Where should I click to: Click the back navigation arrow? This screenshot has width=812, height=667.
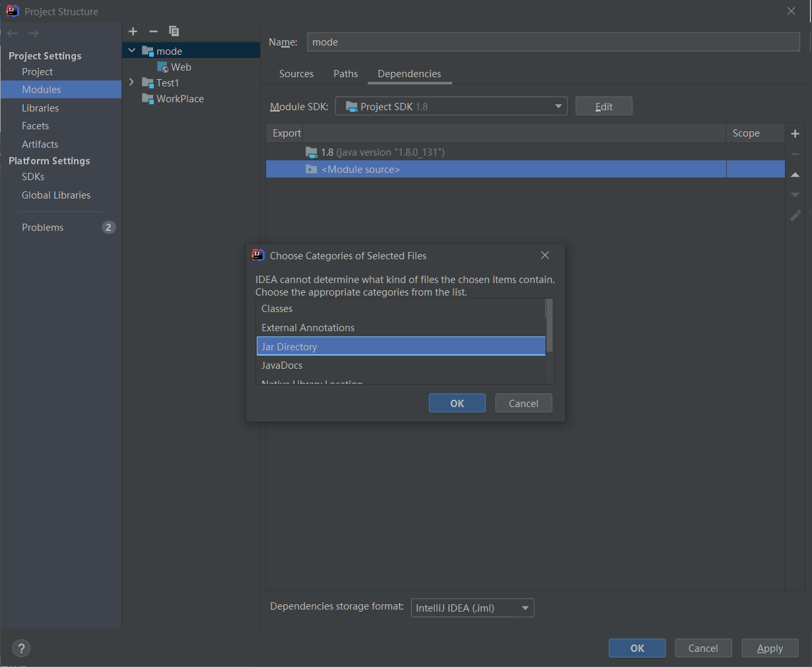[13, 33]
